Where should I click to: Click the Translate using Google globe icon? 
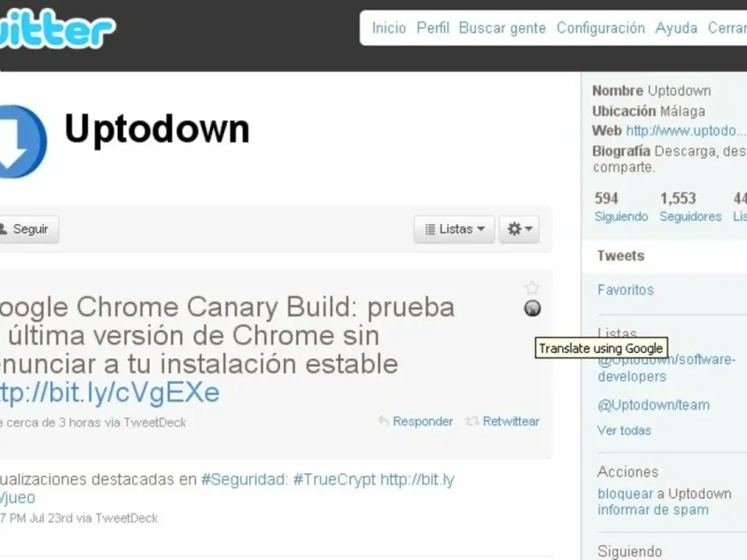click(x=532, y=309)
